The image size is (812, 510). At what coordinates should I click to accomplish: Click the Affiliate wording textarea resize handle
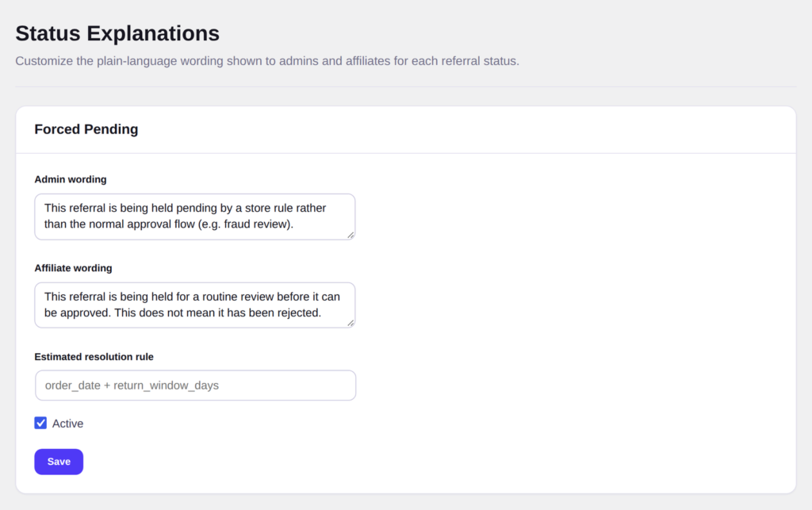[350, 323]
